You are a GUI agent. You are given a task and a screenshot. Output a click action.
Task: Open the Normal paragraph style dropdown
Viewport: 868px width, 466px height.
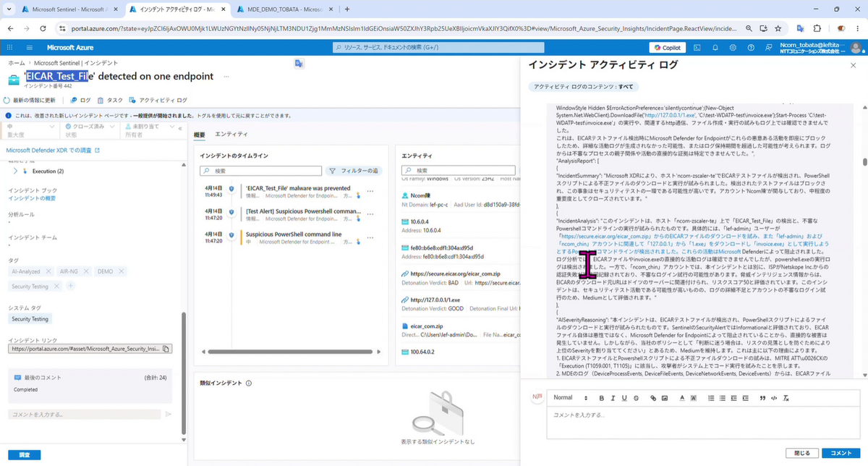pos(570,398)
